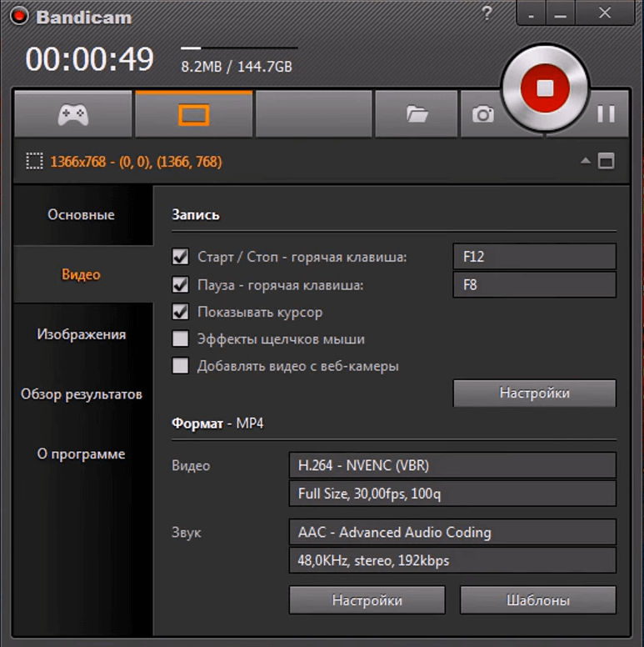Click the 00:00:49 recording timer
Image resolution: width=644 pixels, height=647 pixels.
coord(89,59)
